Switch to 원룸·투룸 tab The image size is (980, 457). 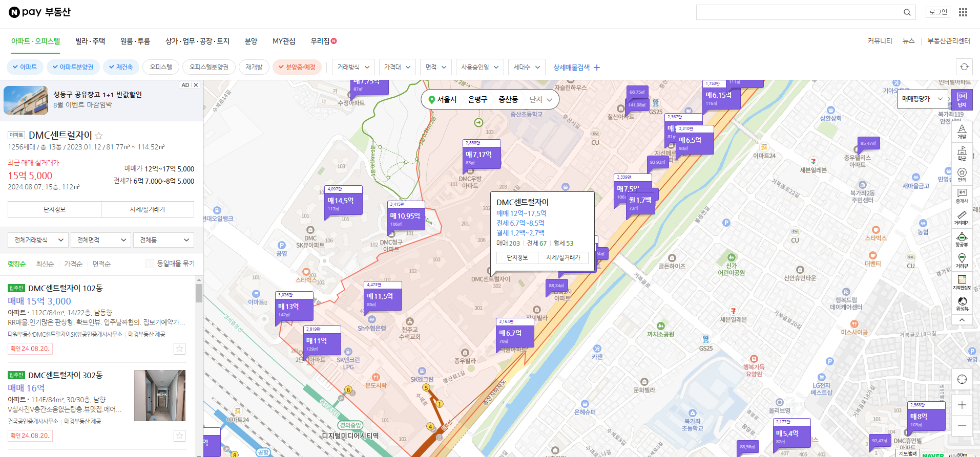click(x=135, y=41)
